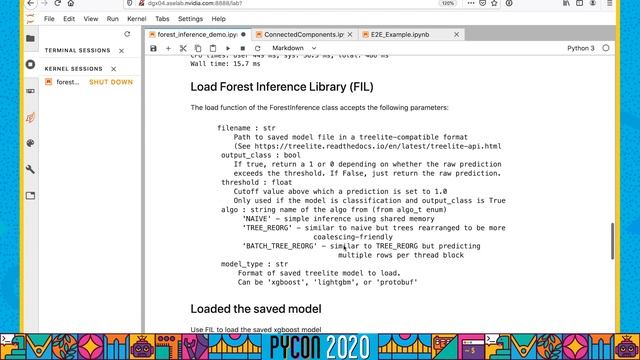This screenshot has height=360, width=640.
Task: Open the View menu
Action: click(x=91, y=19)
